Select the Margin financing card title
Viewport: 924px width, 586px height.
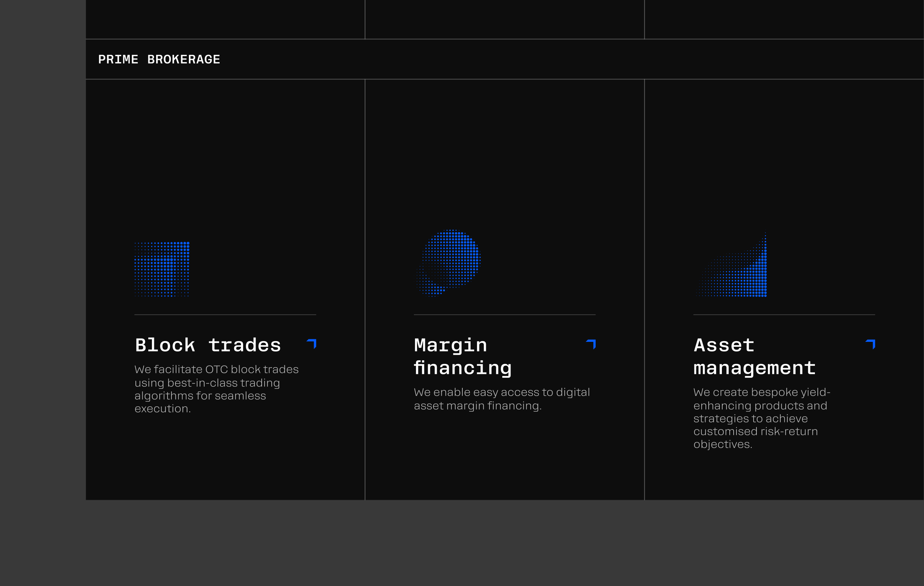point(462,356)
